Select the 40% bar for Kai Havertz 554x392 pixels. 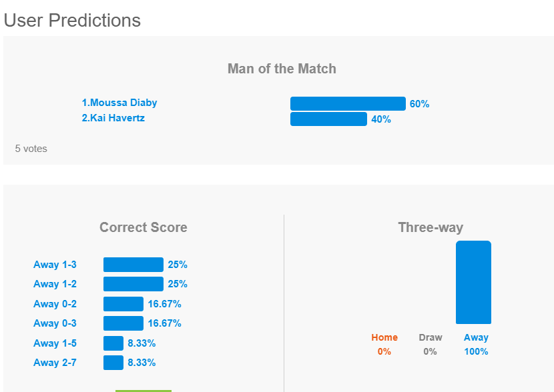pyautogui.click(x=328, y=119)
